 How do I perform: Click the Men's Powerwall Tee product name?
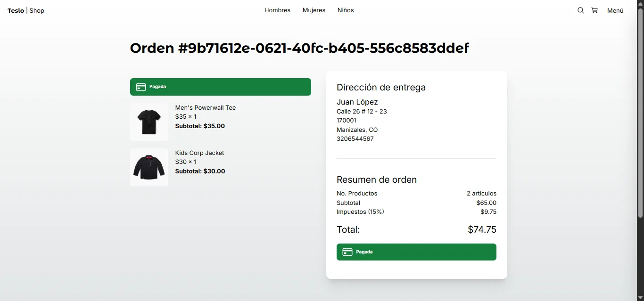coord(206,108)
